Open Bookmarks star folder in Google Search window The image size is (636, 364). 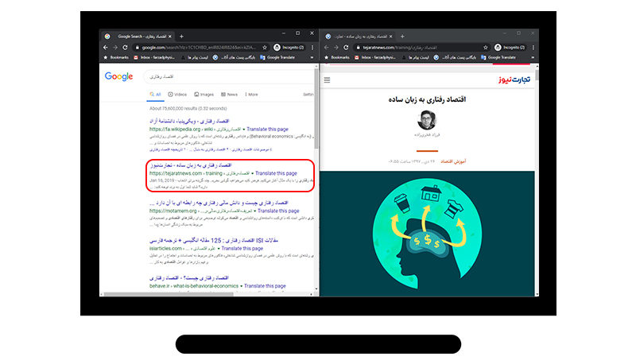tap(116, 57)
